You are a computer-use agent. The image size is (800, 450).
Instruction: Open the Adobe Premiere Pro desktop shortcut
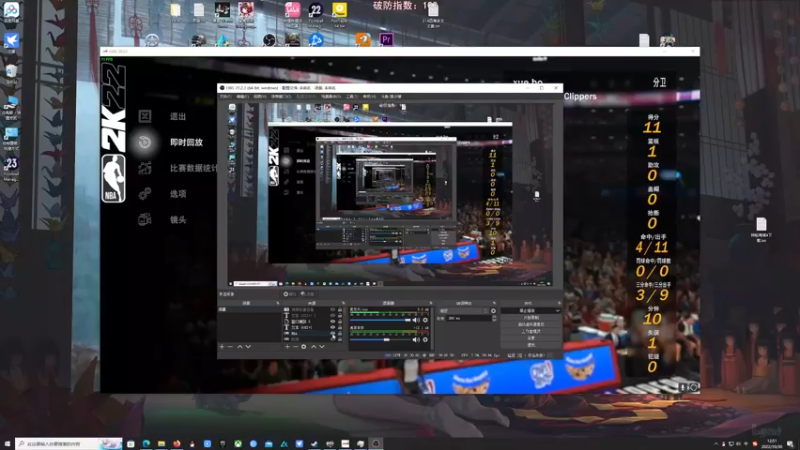386,39
